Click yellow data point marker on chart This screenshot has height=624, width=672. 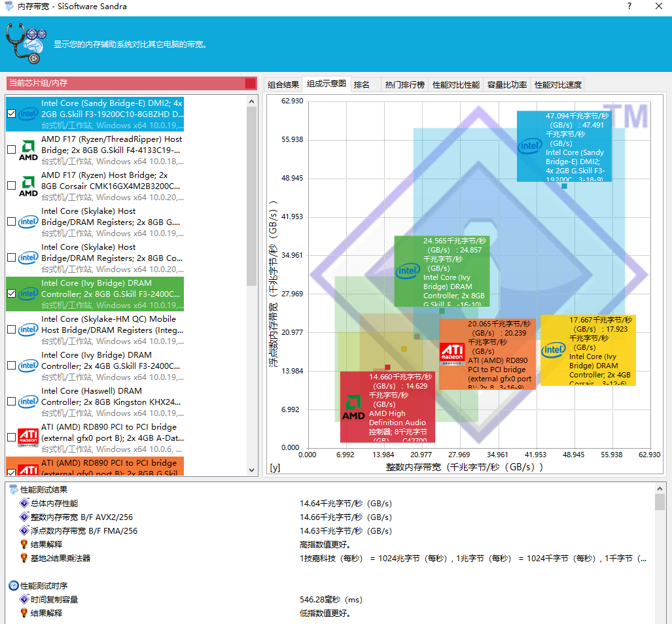(x=404, y=349)
